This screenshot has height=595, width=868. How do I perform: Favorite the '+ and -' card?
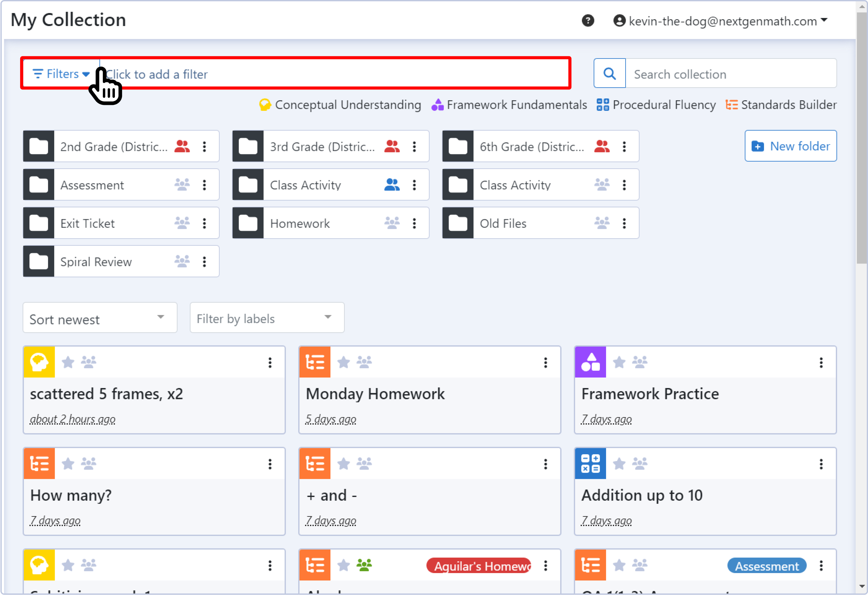pyautogui.click(x=344, y=463)
